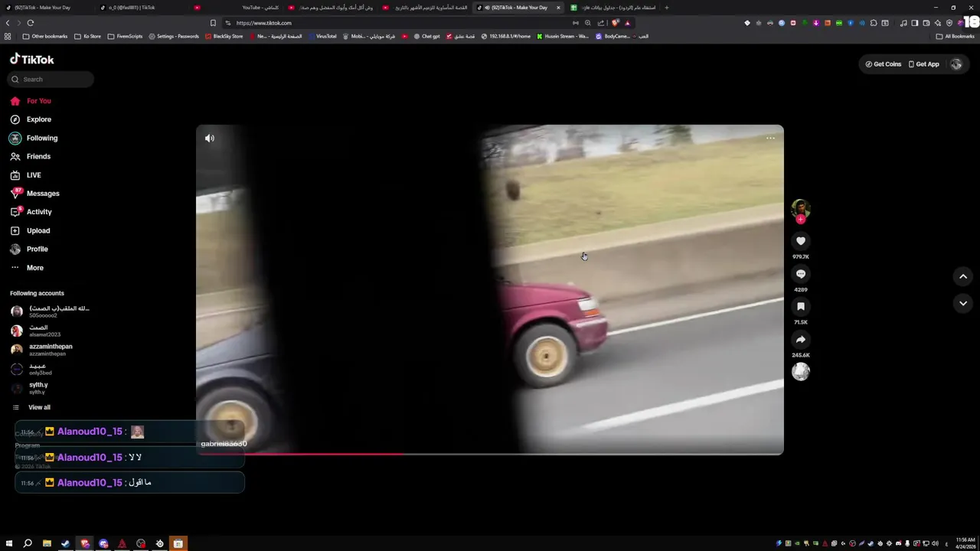Click the Get Coins button
Image resolution: width=980 pixels, height=551 pixels.
tap(884, 64)
